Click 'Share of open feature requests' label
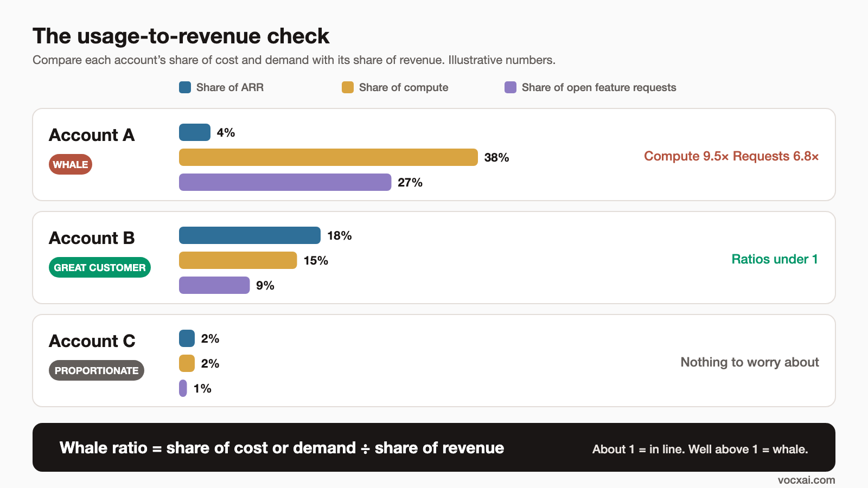Image resolution: width=868 pixels, height=488 pixels. (x=599, y=87)
